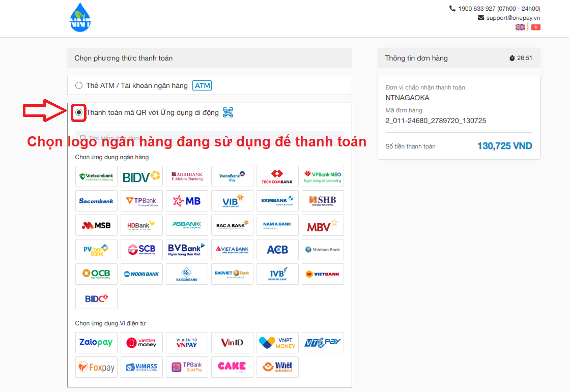The height and width of the screenshot is (392, 569).
Task: Select the ATM card / bank account radio button
Action: coord(79,85)
